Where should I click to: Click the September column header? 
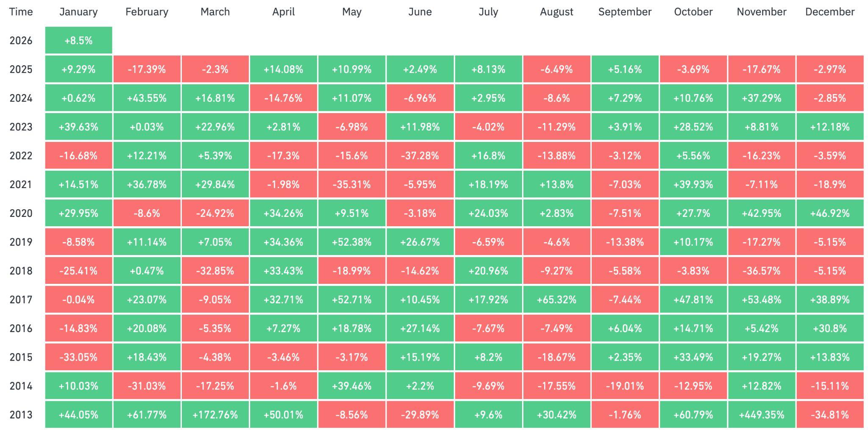click(x=625, y=12)
